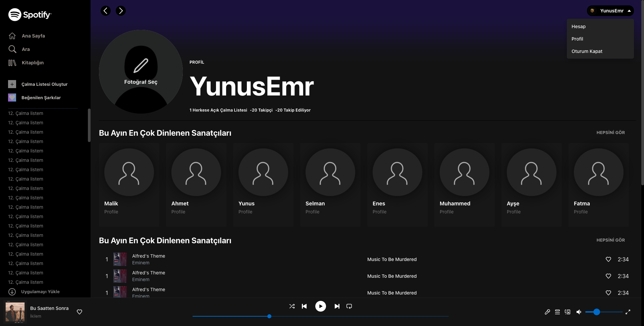Open Beğenilen Şarkılar heart icon
The image size is (644, 326).
click(x=12, y=97)
